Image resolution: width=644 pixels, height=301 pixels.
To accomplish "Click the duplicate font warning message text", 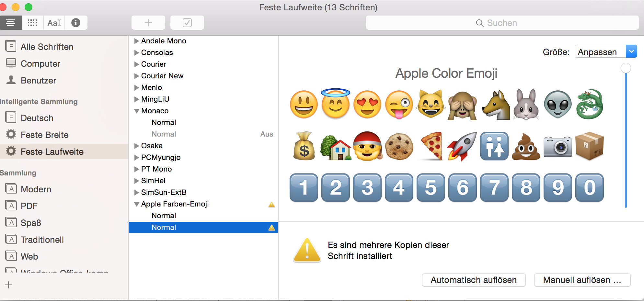I will (388, 250).
